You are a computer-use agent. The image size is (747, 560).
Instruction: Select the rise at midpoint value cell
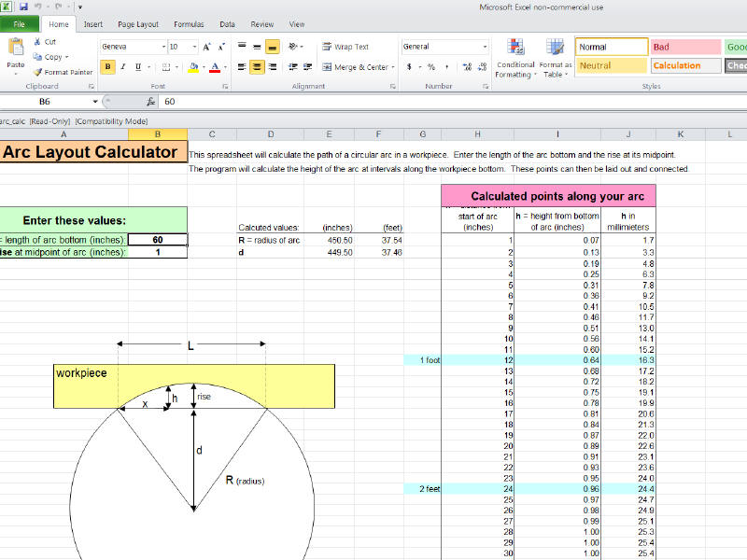click(157, 253)
